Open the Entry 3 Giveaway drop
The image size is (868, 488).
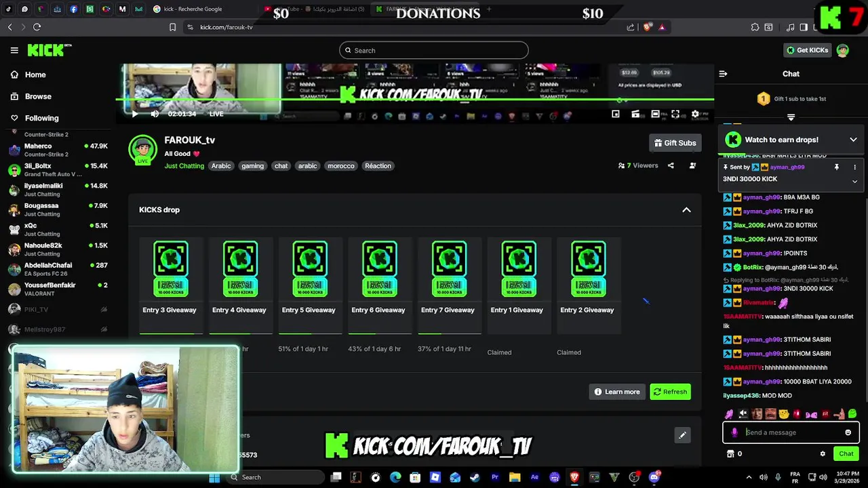coord(170,285)
